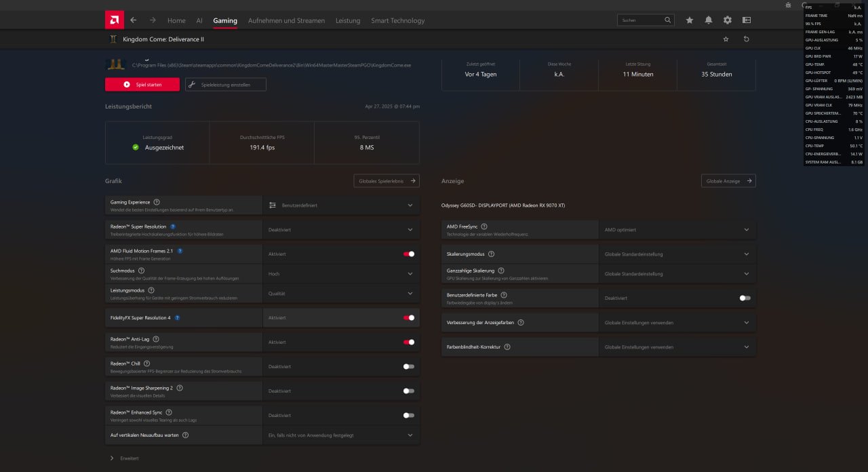Open FidelityFX Super Resolution 4 help icon

177,317
